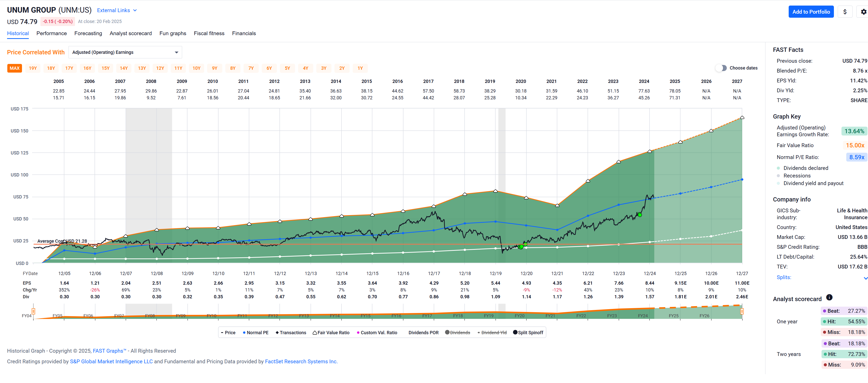Toggle the Normal PE legend item

pos(256,332)
